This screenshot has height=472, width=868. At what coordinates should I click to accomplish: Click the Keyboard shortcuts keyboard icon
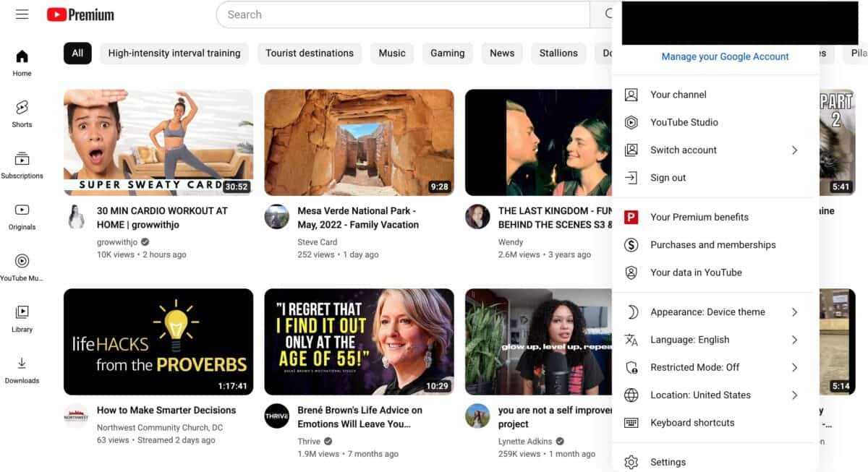coord(631,423)
